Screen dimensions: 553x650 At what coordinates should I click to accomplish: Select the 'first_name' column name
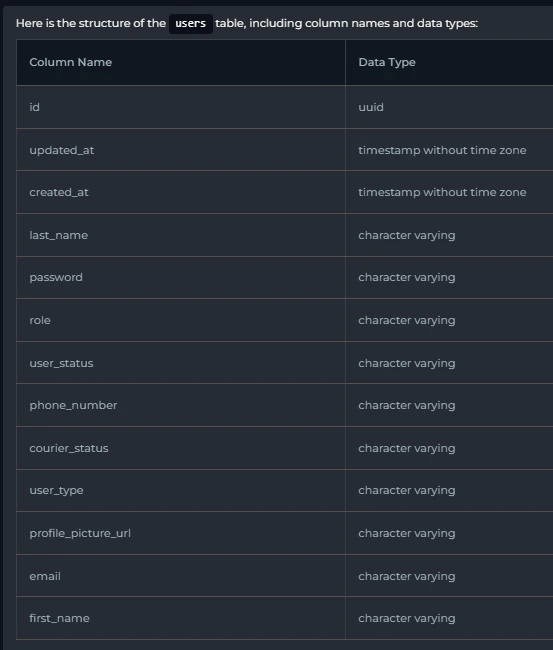[x=59, y=618]
